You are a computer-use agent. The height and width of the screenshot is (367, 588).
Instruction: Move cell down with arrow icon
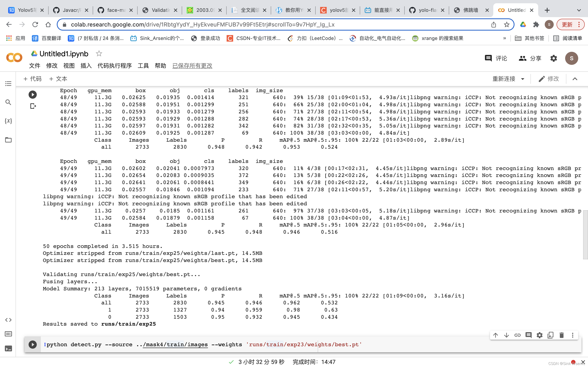pyautogui.click(x=506, y=335)
